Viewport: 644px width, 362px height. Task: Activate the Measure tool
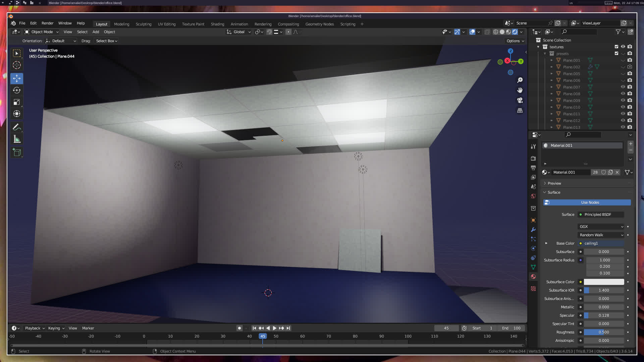coord(17,139)
